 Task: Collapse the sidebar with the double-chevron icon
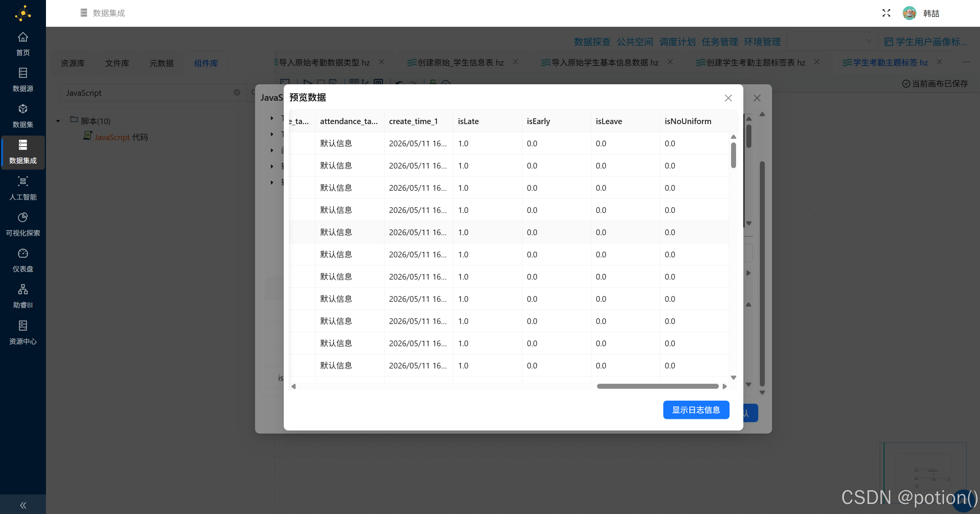point(23,505)
